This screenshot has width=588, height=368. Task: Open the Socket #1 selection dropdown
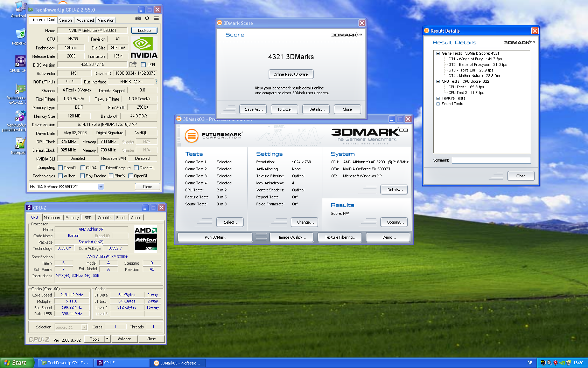coord(84,327)
